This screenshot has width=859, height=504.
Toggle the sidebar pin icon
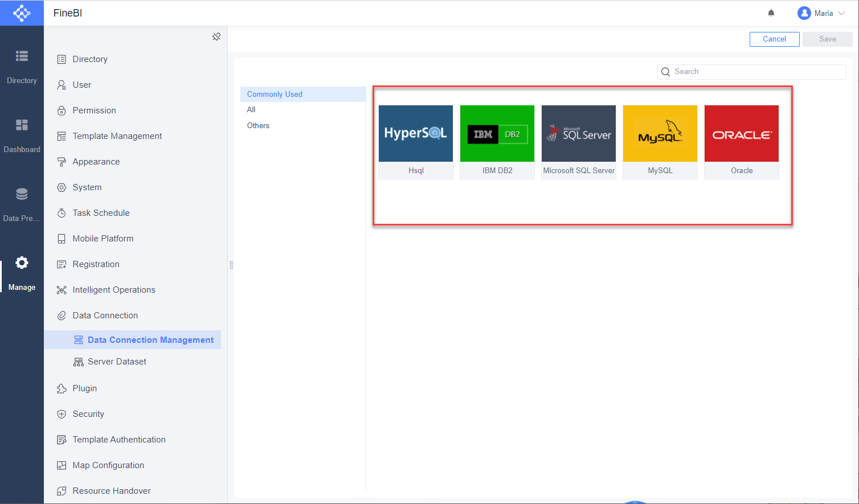pyautogui.click(x=216, y=36)
